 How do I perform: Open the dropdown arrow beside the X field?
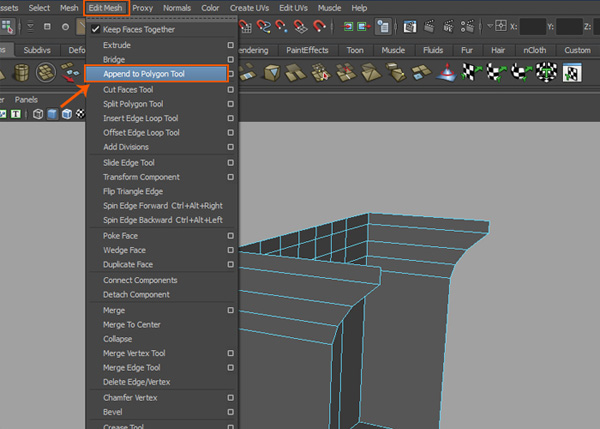tap(490, 26)
